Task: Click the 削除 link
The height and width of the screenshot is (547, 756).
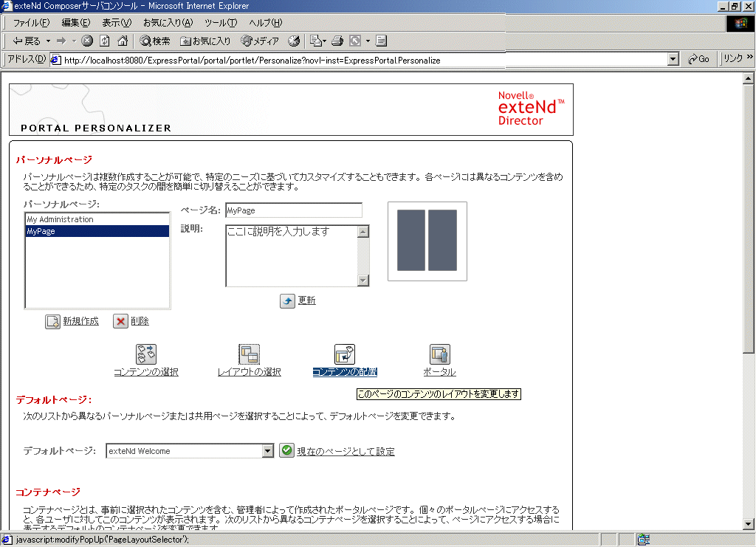Action: pos(140,321)
